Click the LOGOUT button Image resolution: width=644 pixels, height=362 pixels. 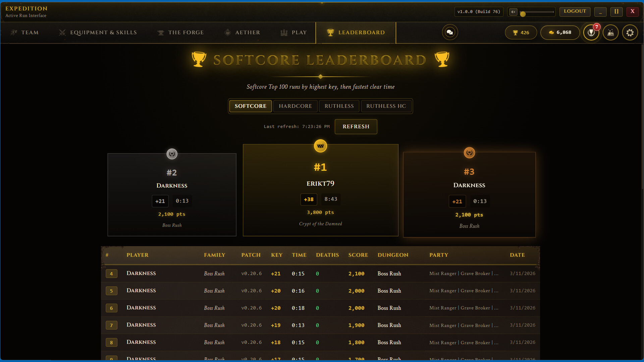575,11
